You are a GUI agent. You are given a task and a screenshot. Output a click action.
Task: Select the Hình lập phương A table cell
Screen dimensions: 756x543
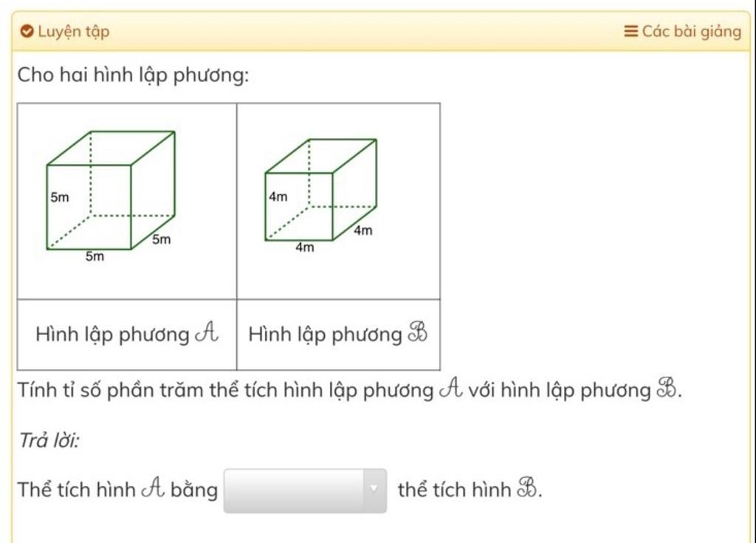127,335
